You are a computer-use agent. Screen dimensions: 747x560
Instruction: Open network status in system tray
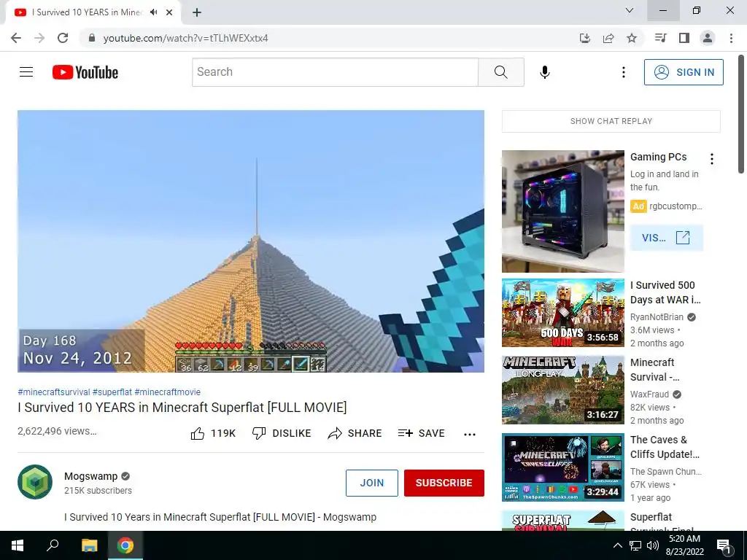coord(635,545)
